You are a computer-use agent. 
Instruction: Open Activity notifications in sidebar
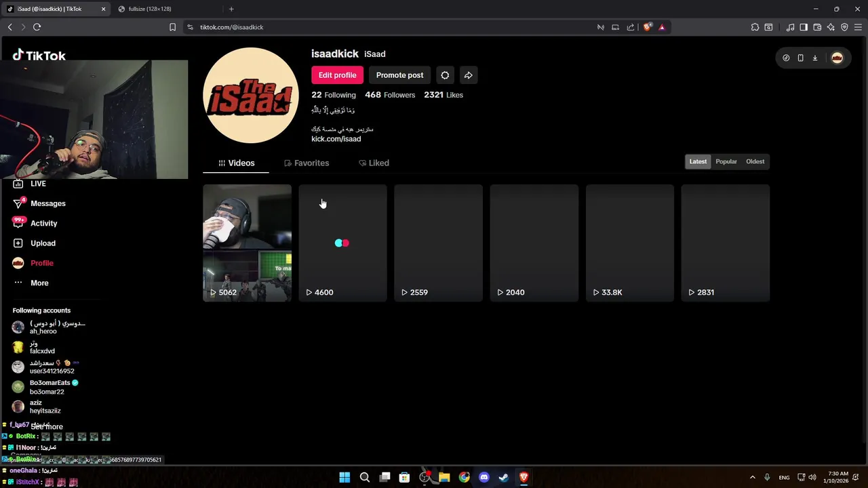tap(35, 223)
